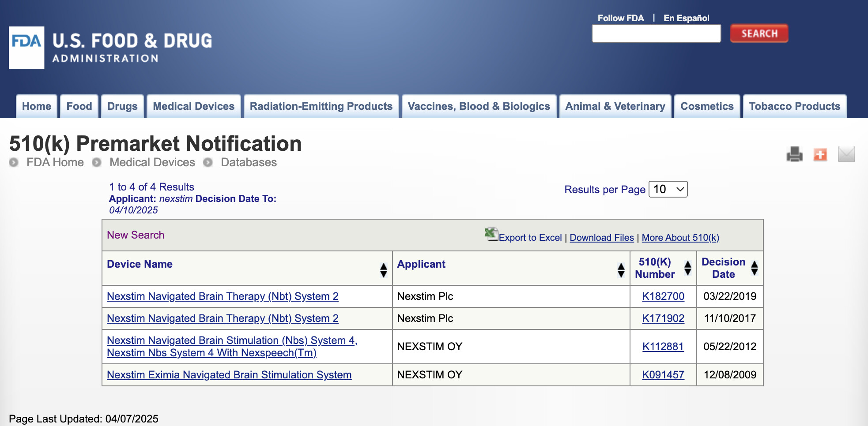Sort by Decision Date arrows
Screen dimensions: 868x426
click(754, 268)
